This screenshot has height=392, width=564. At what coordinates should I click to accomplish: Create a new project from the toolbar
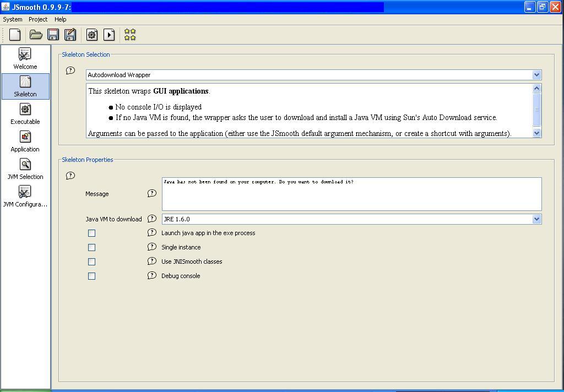click(15, 35)
